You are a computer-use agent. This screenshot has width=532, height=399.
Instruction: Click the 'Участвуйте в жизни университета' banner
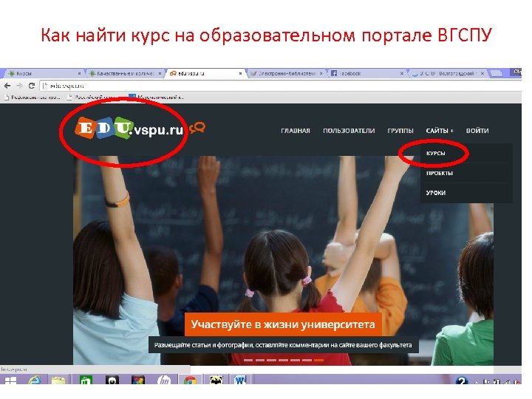point(283,324)
